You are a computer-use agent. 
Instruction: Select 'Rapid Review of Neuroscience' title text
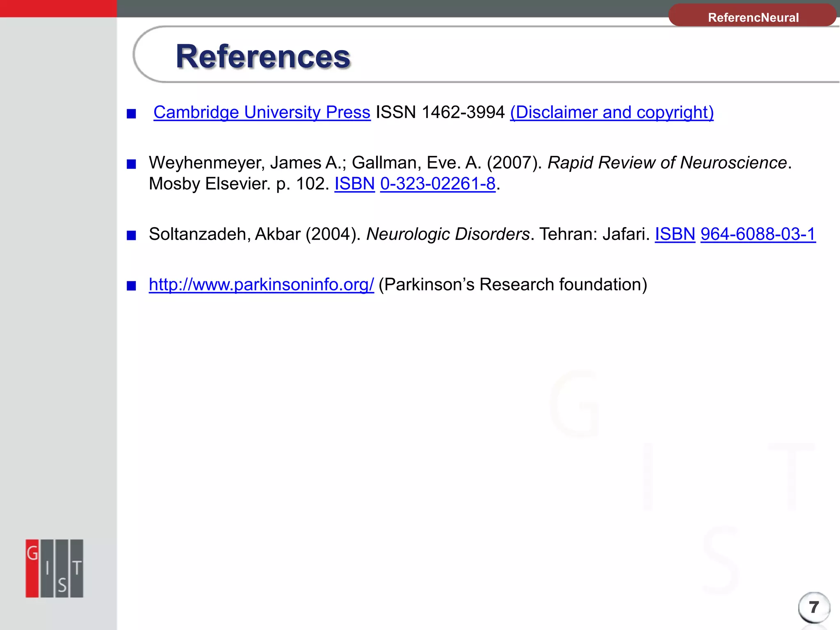click(667, 163)
